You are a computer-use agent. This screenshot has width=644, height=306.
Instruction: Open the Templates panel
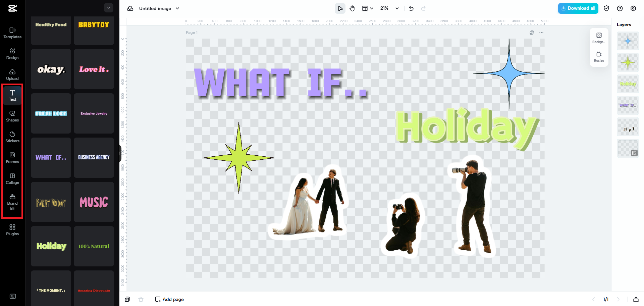pyautogui.click(x=12, y=33)
